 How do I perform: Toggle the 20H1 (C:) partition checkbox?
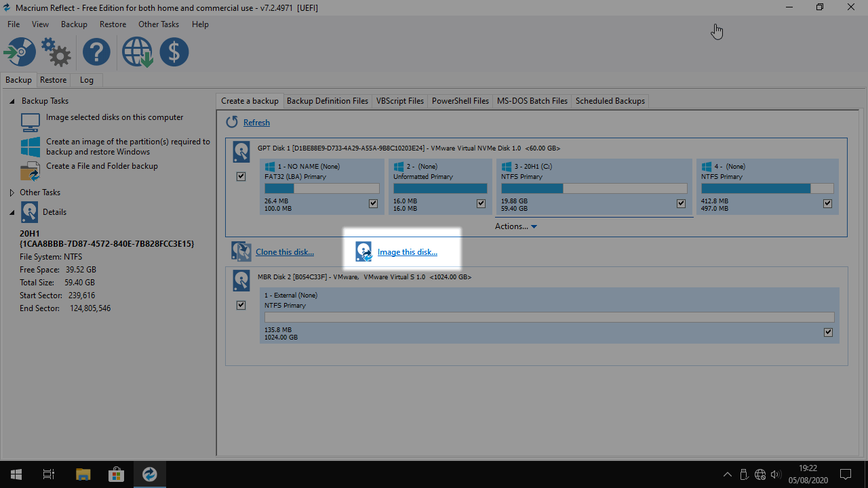pos(681,203)
